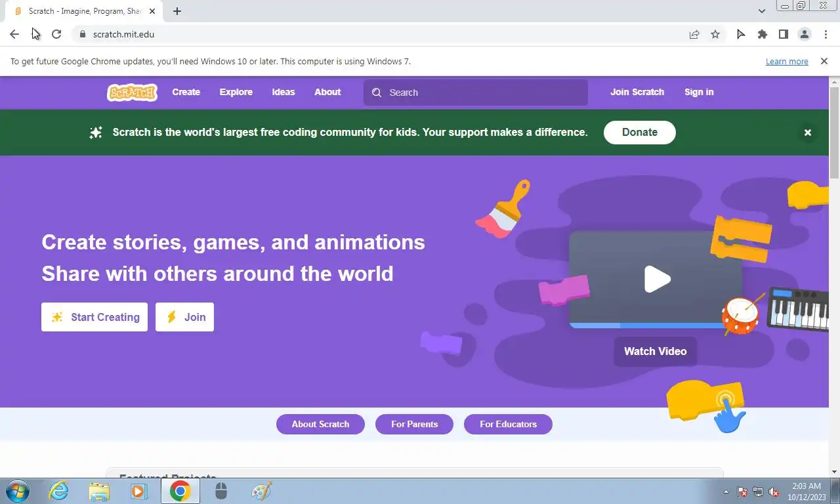
Task: Click the Start Creating button
Action: (94, 317)
